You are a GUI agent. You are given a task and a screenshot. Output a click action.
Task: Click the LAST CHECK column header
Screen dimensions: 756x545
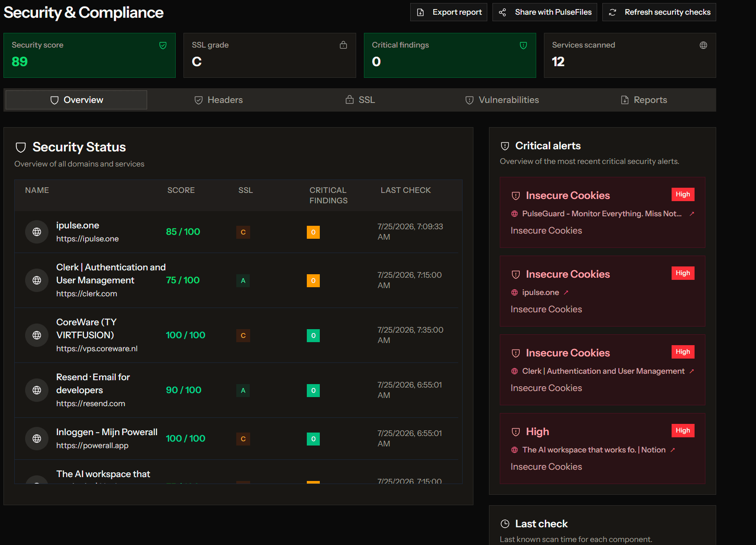(x=405, y=190)
